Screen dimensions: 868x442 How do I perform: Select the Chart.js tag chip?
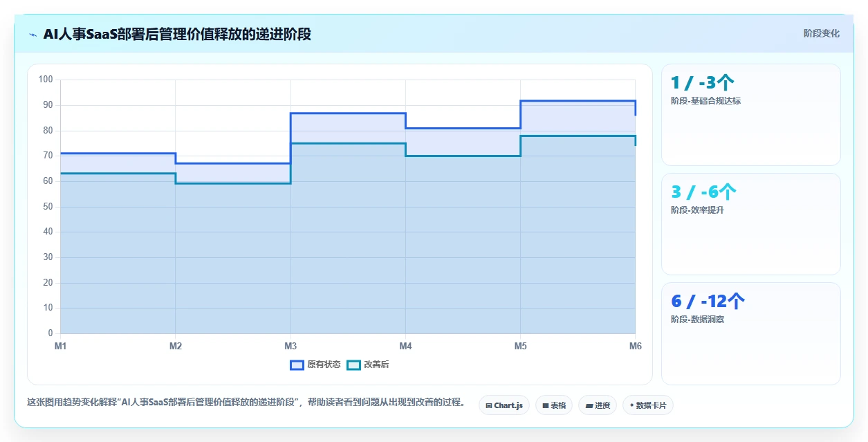point(504,405)
